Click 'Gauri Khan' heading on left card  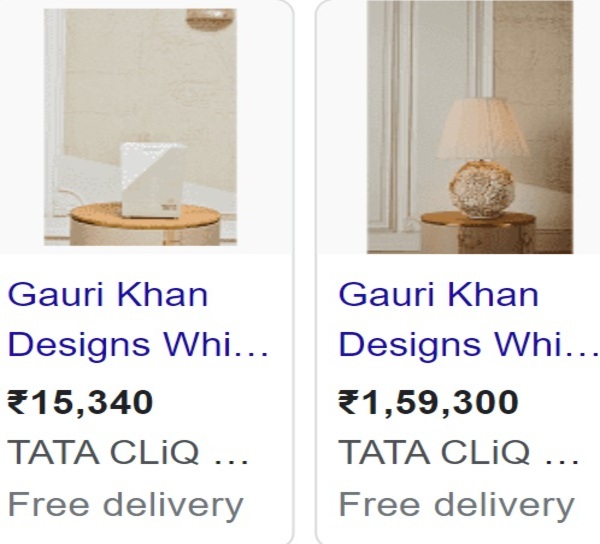[x=108, y=295]
